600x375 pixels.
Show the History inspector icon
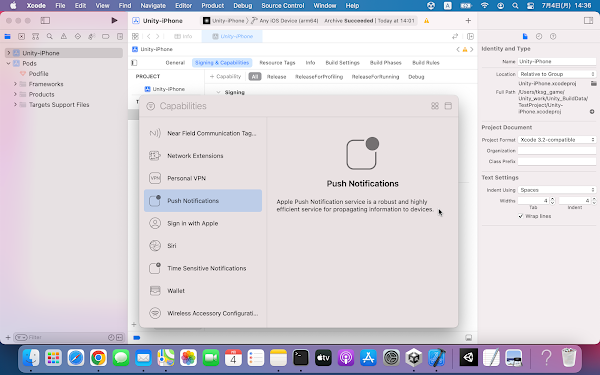539,36
